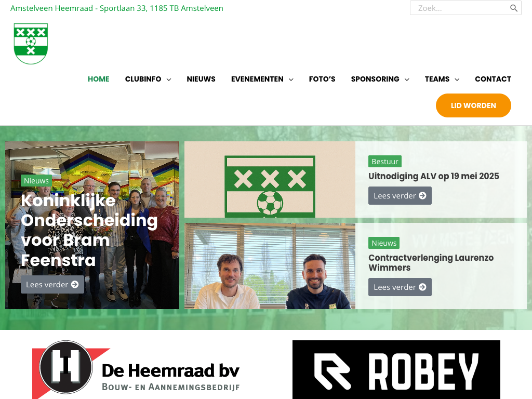532x399 pixels.
Task: Expand the Sponsoring dropdown chevron
Action: (407, 79)
